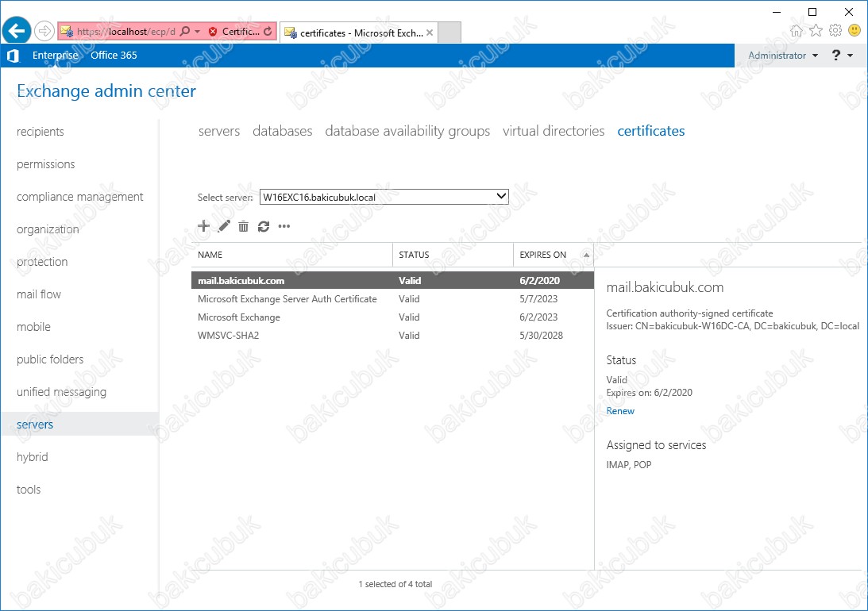Open the Administrator account dropdown
Screen dimensions: 868x611
pyautogui.click(x=783, y=56)
